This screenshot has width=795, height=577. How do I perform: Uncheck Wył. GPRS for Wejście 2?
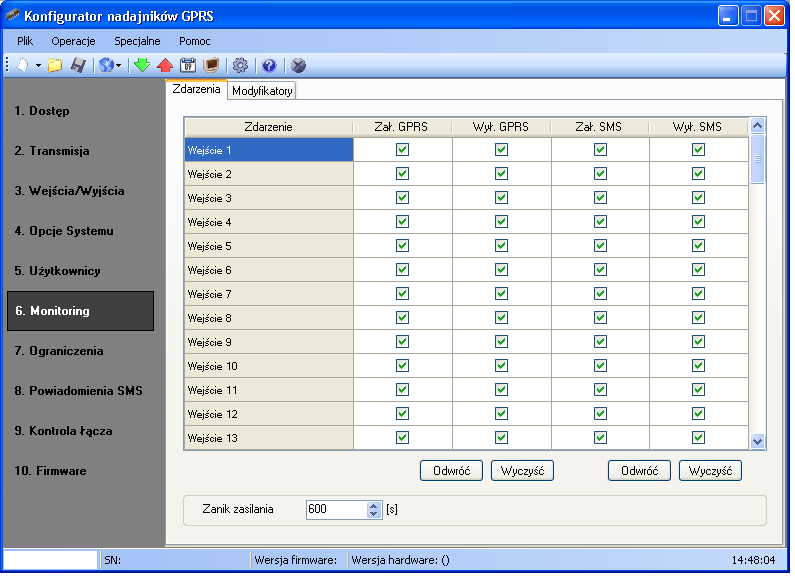(501, 174)
